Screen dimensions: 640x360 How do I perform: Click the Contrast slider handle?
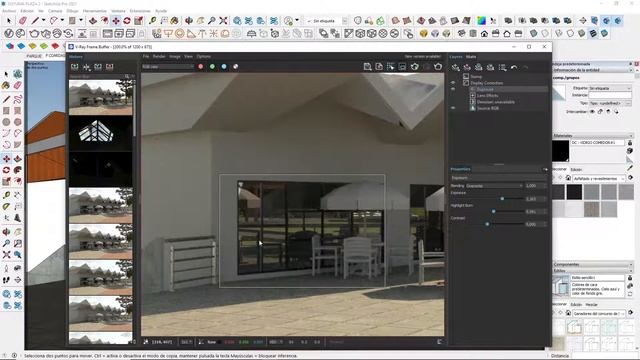[487, 224]
